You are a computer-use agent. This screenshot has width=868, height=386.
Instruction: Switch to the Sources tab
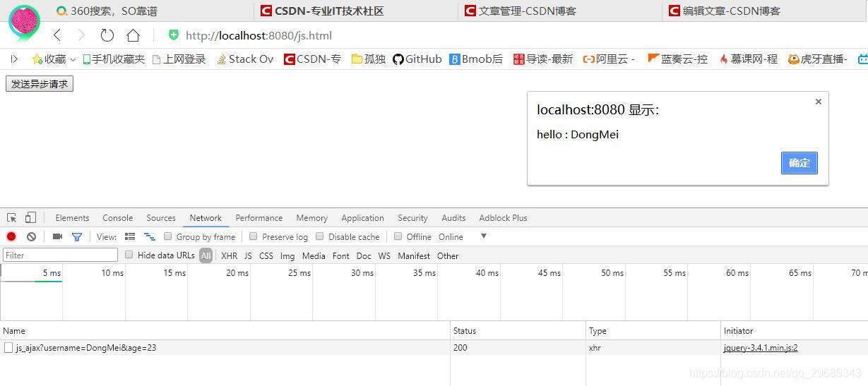(x=161, y=218)
